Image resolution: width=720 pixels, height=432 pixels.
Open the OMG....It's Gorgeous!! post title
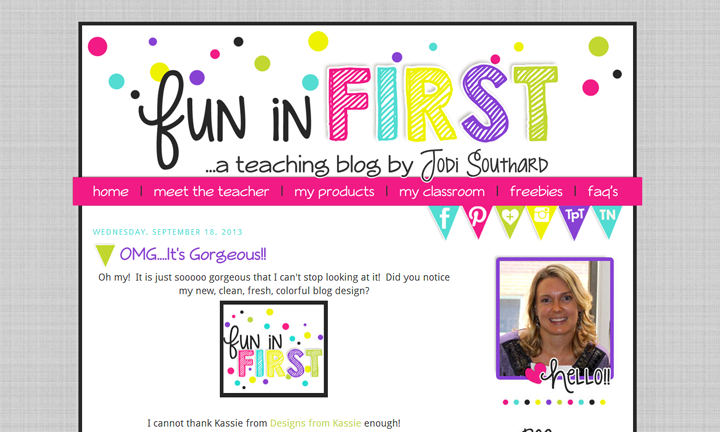[x=193, y=254]
